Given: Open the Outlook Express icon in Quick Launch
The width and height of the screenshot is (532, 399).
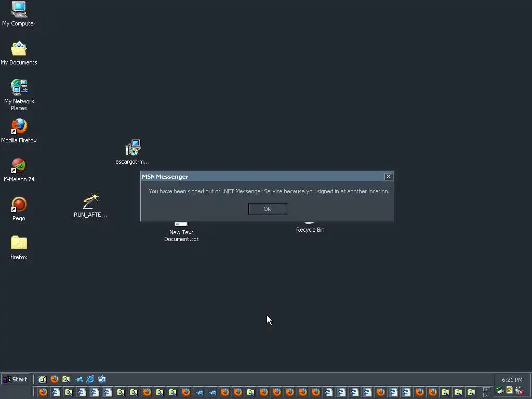Looking at the screenshot, I should [x=102, y=379].
